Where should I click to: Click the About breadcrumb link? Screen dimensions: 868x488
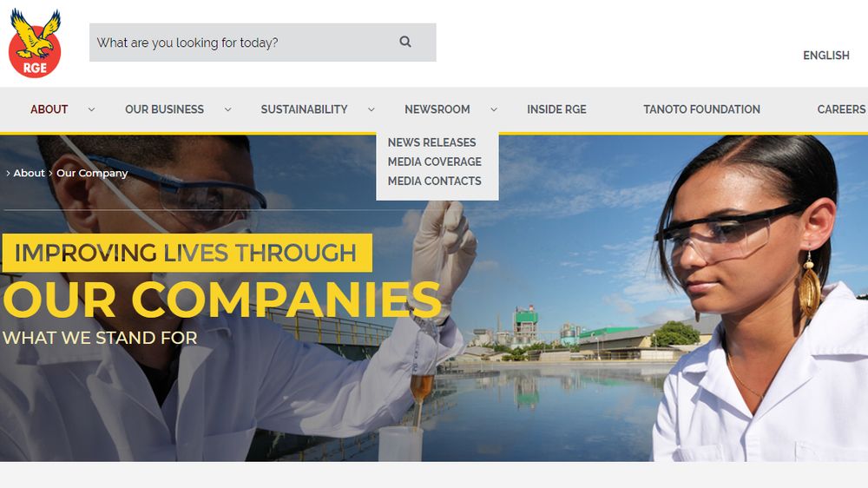click(29, 173)
